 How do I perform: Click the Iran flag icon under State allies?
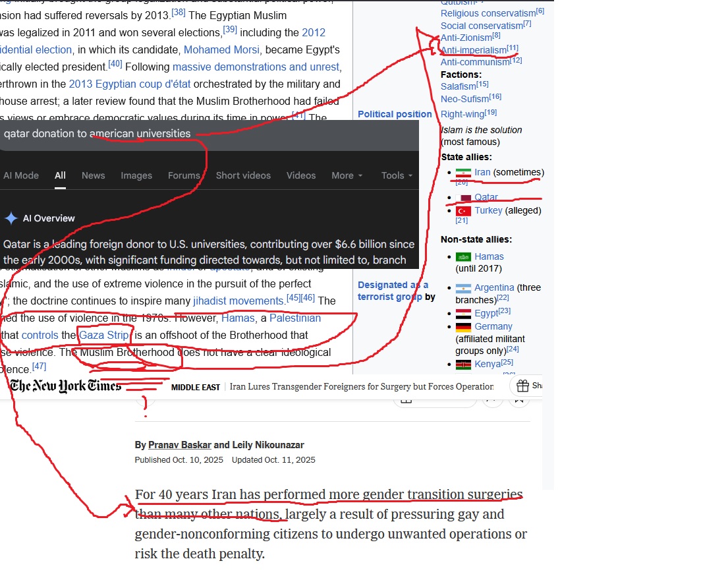coord(463,173)
